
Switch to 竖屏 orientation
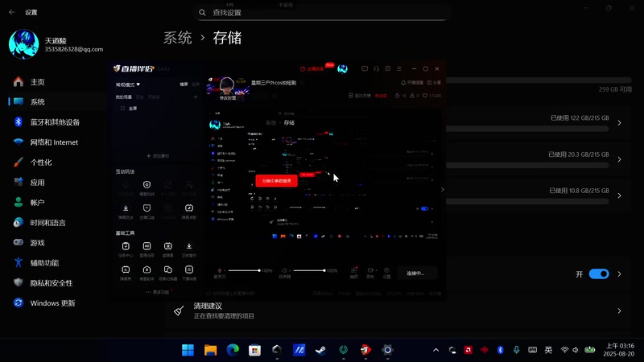click(196, 84)
